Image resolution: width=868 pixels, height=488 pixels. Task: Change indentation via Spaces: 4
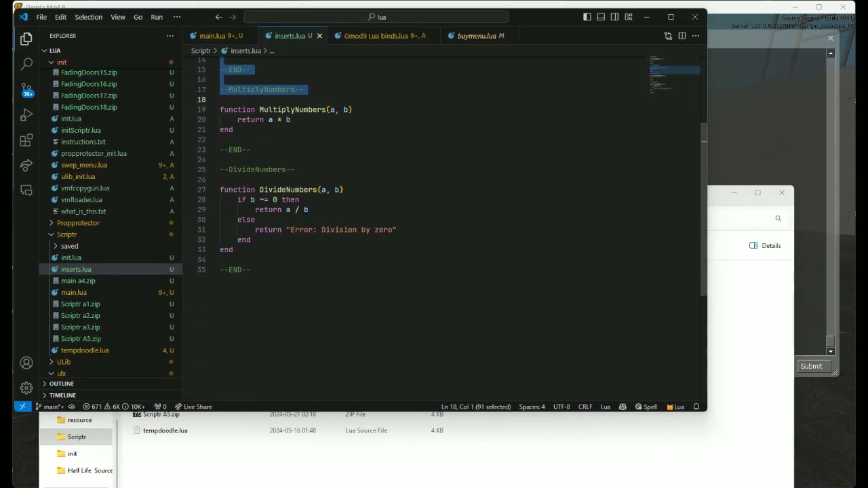point(532,407)
